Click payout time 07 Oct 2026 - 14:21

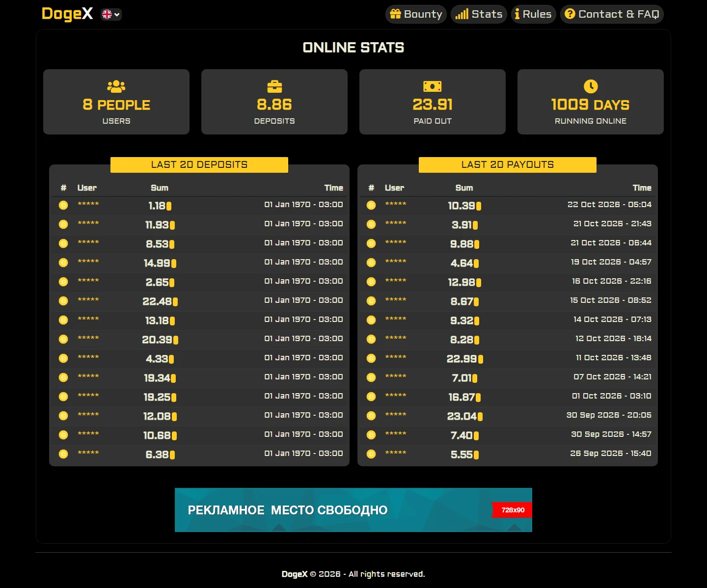coord(612,377)
